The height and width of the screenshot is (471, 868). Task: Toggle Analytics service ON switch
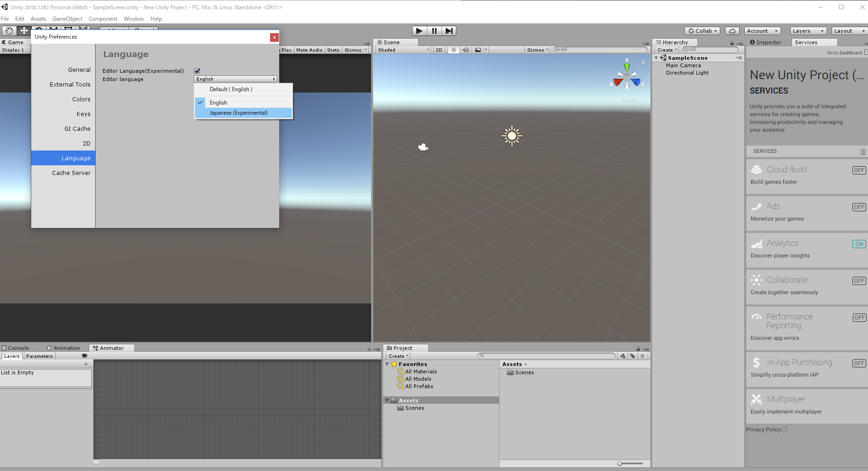click(859, 244)
